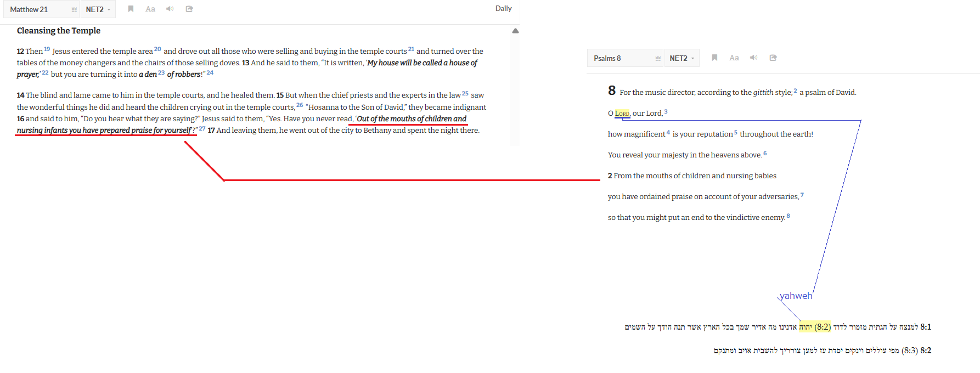
Task: Open the book picker icon beside Psalms 8
Action: coord(658,58)
